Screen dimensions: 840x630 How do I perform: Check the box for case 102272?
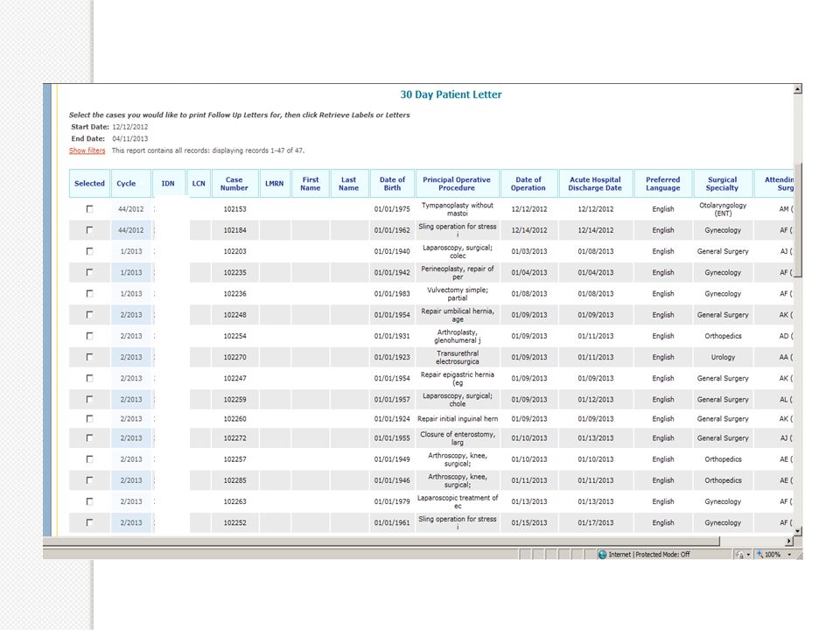(89, 437)
